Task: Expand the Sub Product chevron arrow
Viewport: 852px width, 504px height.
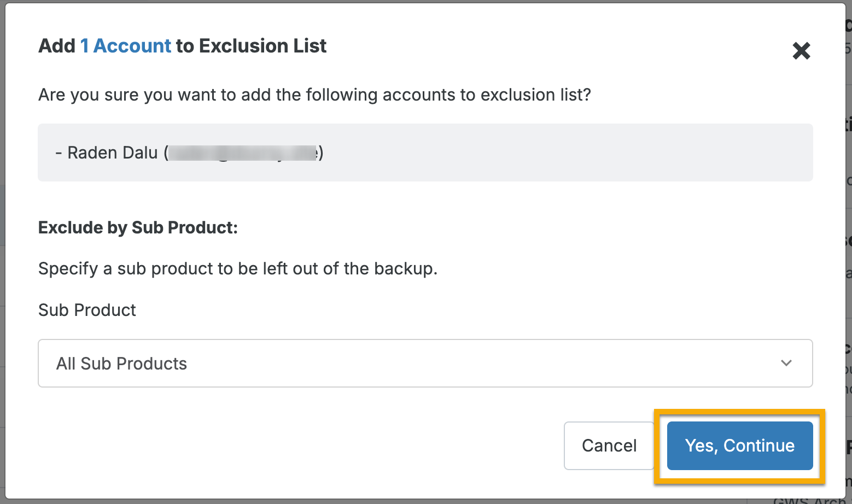Action: [x=786, y=363]
